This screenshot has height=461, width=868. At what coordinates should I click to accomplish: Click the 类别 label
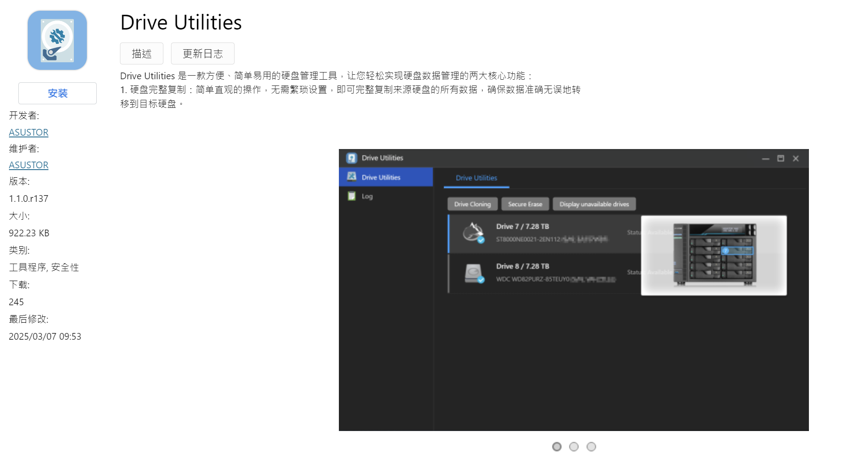[19, 250]
